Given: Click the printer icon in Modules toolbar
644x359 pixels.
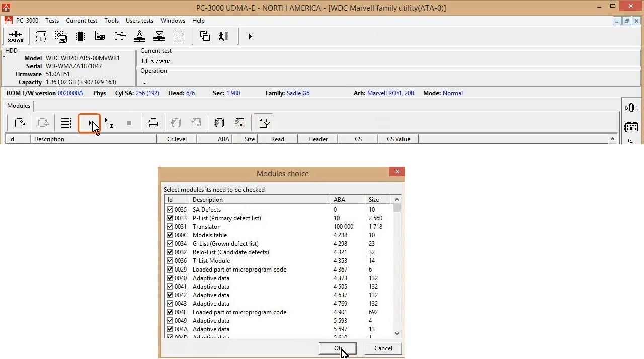Looking at the screenshot, I should tap(153, 123).
